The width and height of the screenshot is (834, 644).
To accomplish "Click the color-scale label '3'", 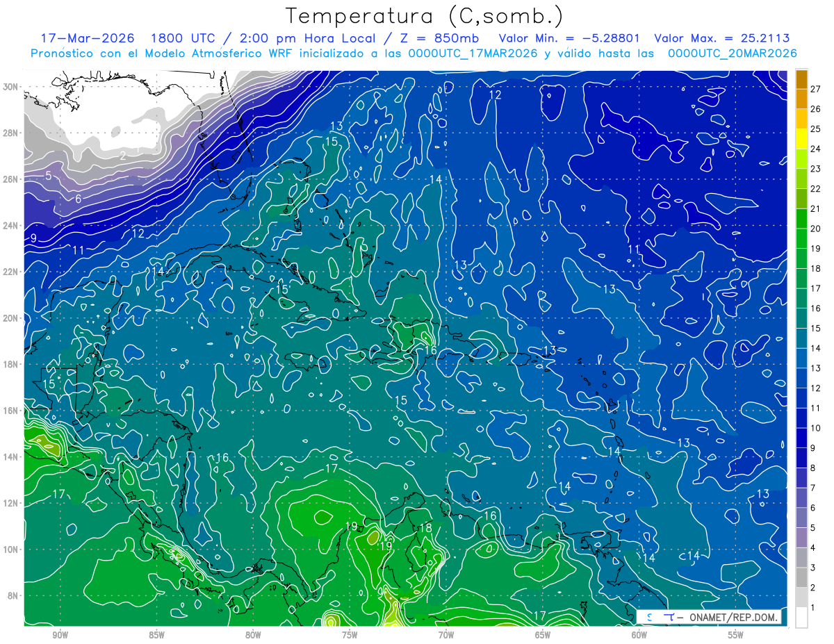I will pos(813,568).
